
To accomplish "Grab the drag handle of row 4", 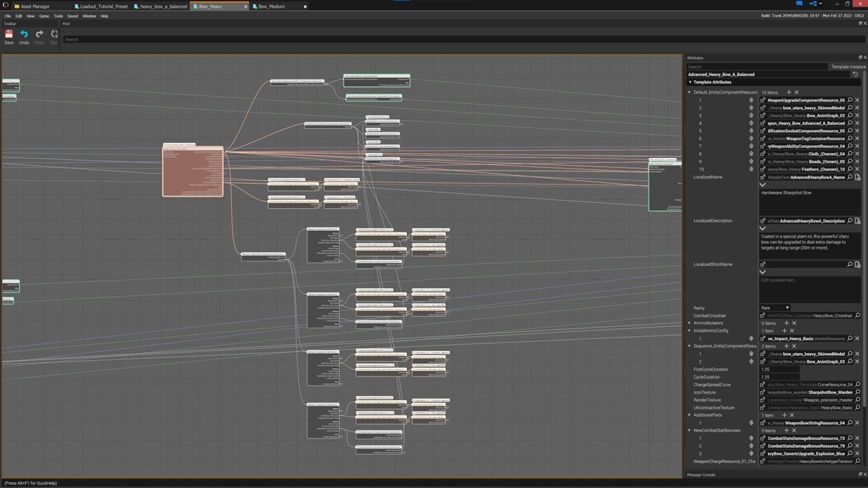I will click(x=751, y=123).
